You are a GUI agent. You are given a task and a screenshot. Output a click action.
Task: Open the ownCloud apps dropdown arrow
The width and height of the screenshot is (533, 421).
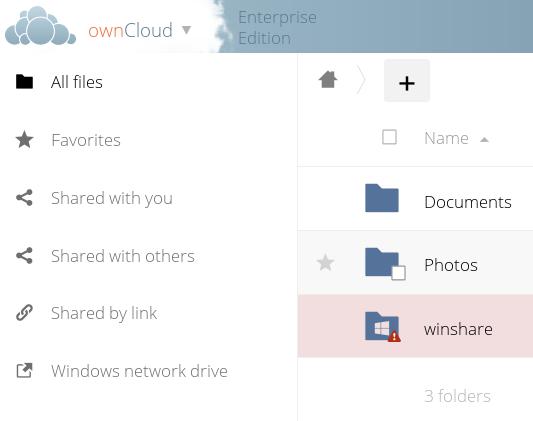[x=186, y=30]
